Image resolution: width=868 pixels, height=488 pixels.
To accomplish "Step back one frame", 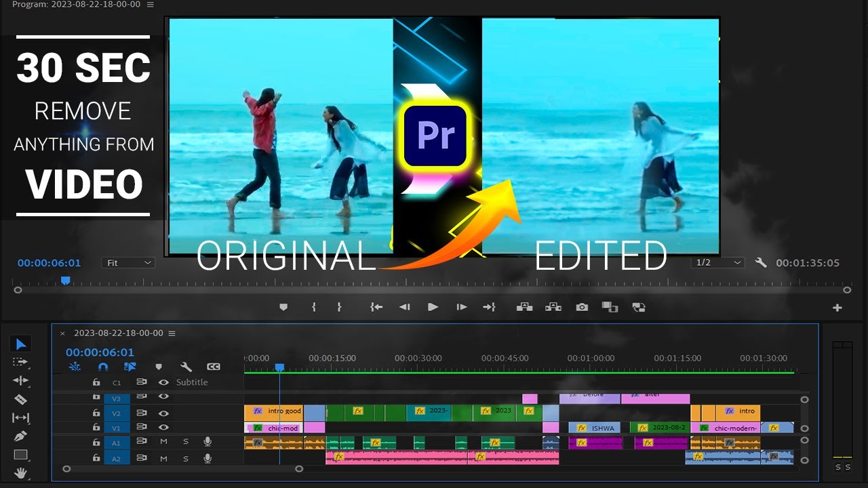I will click(x=405, y=307).
